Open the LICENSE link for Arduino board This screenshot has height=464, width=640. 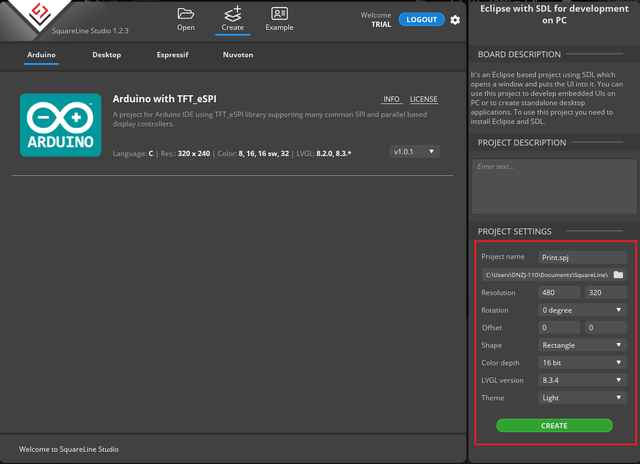pyautogui.click(x=423, y=99)
